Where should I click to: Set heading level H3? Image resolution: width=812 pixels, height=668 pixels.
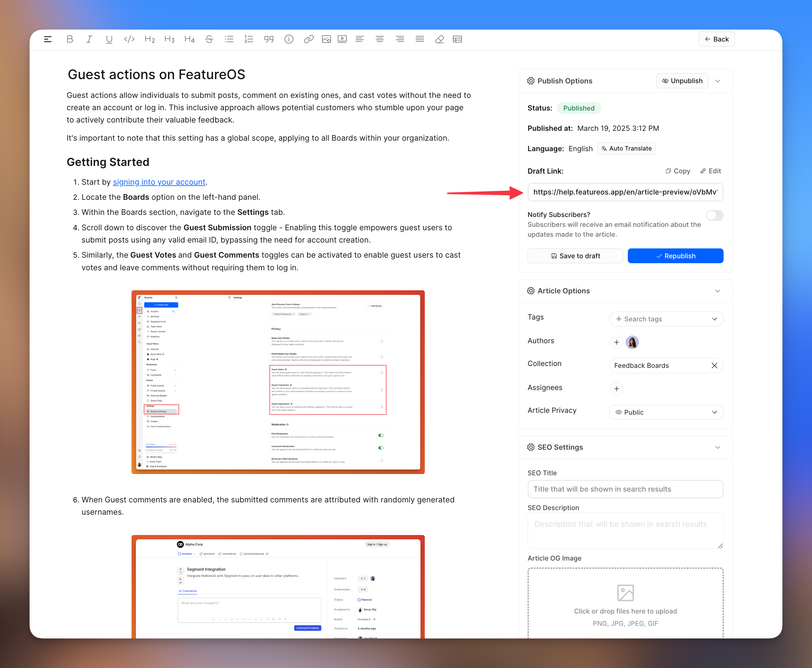(169, 39)
